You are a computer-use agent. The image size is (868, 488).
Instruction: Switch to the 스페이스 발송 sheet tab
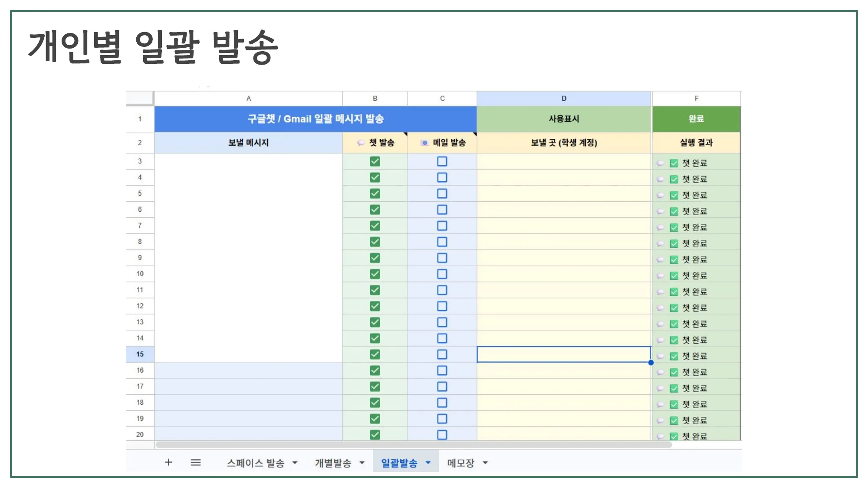point(256,463)
